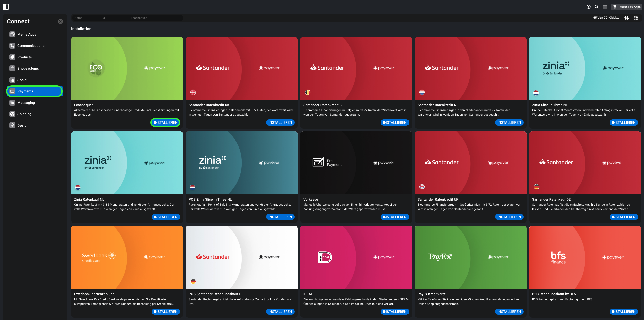The width and height of the screenshot is (644, 320).
Task: Click Zurück zu Apps button
Action: point(627,7)
